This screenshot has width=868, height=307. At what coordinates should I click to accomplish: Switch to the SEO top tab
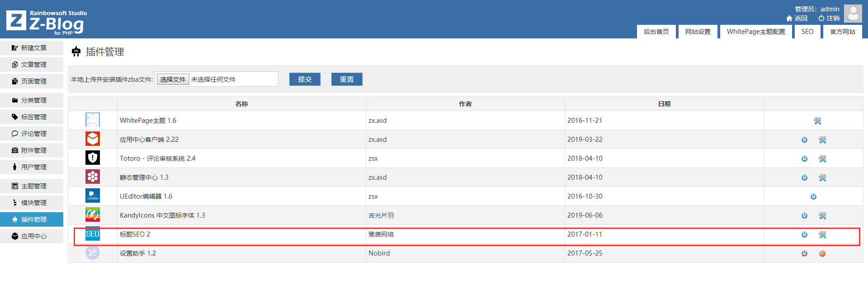[x=807, y=32]
